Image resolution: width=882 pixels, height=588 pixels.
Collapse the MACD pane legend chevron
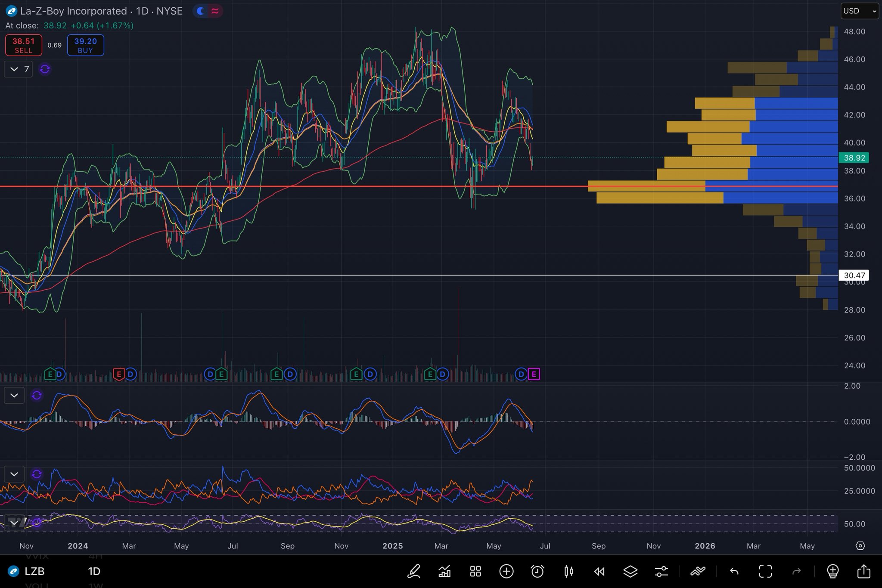[14, 395]
